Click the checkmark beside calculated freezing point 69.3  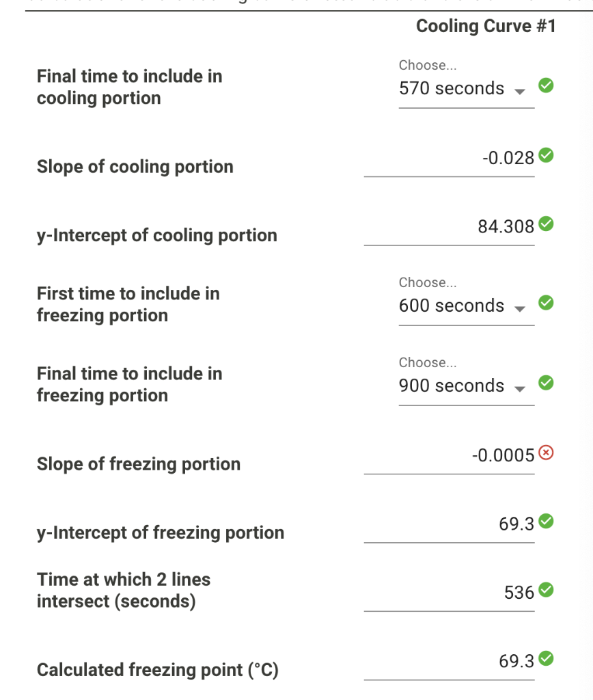tap(546, 658)
